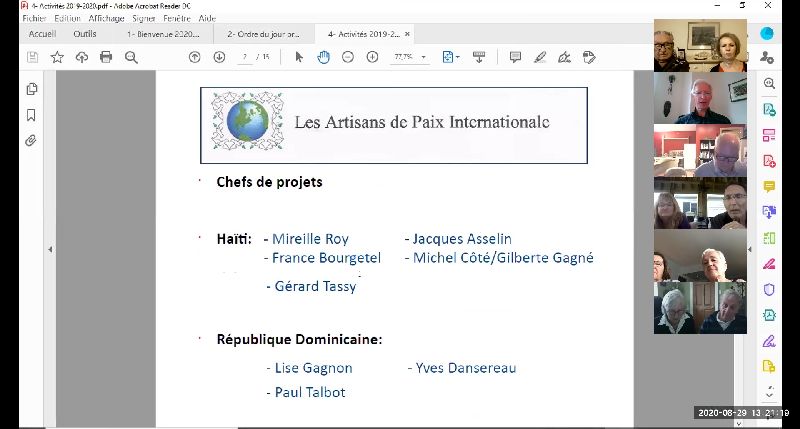Screen dimensions: 800x429
Task: Click the name Mireille Roy in the document
Action: coord(310,239)
